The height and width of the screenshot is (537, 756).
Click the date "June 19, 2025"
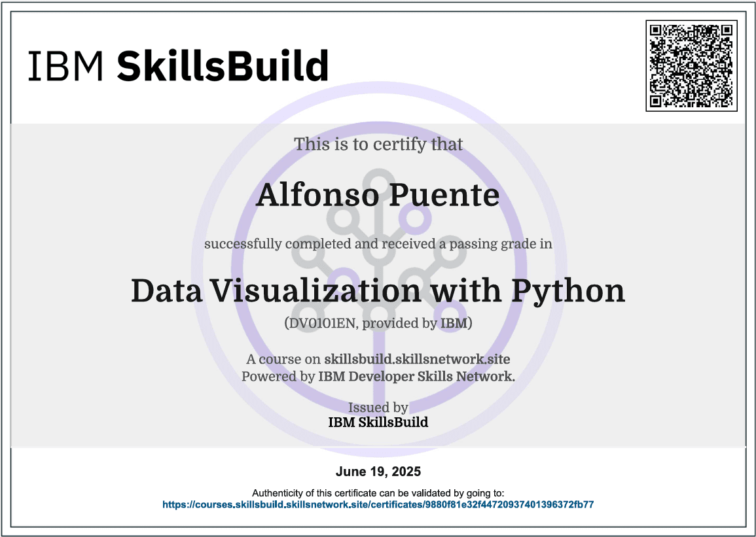(378, 472)
